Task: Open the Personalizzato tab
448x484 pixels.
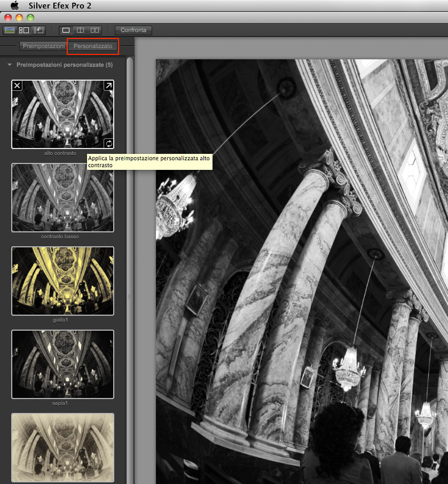Action: 93,46
